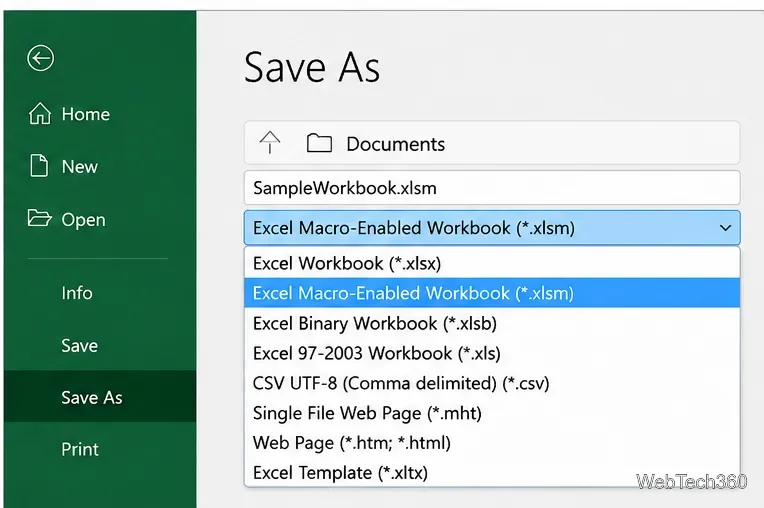
Task: Choose CSV UTF-8 (Comma delimited) option
Action: [492, 383]
